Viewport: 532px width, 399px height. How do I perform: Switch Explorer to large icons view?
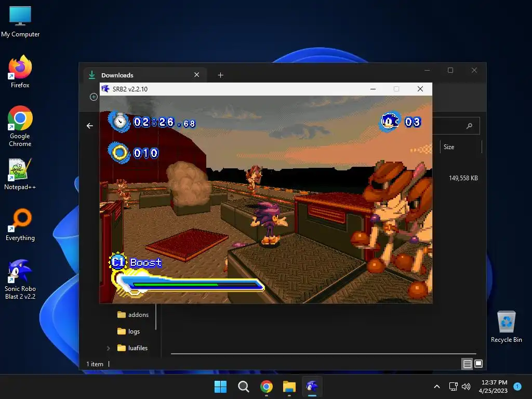click(x=478, y=364)
